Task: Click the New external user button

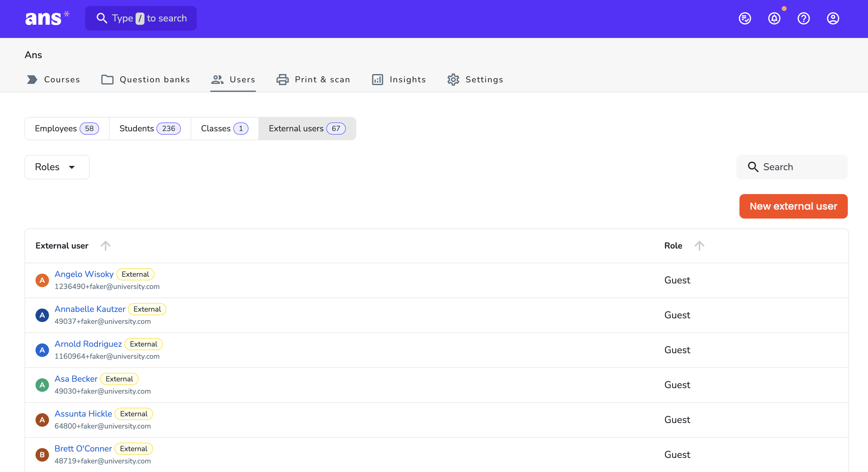Action: click(x=793, y=206)
